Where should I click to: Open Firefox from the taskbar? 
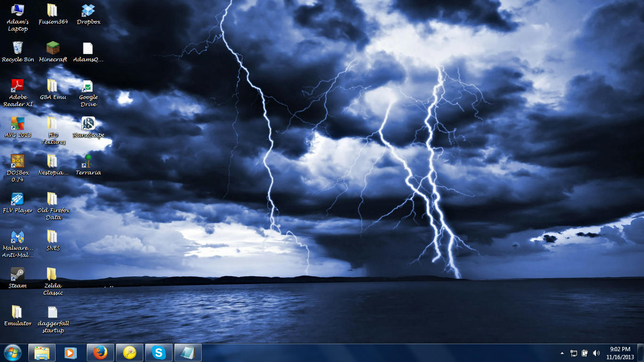(100, 353)
